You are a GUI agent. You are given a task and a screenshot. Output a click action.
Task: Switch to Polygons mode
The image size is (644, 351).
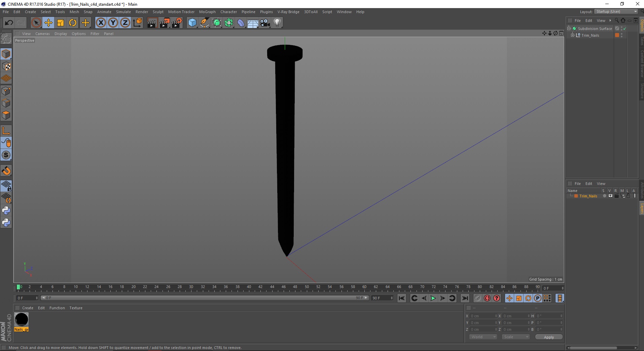tap(6, 115)
